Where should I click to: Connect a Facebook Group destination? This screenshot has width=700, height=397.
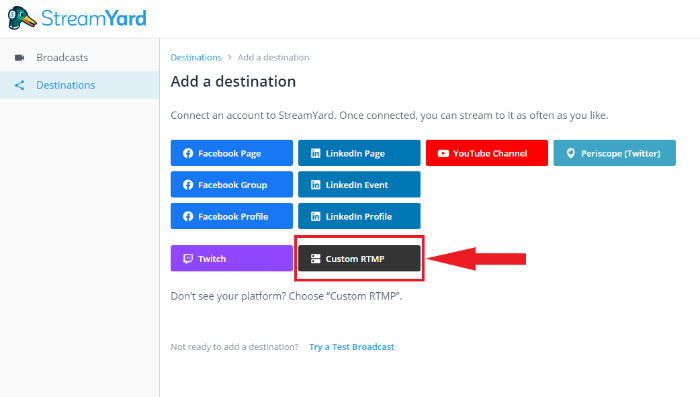(232, 184)
